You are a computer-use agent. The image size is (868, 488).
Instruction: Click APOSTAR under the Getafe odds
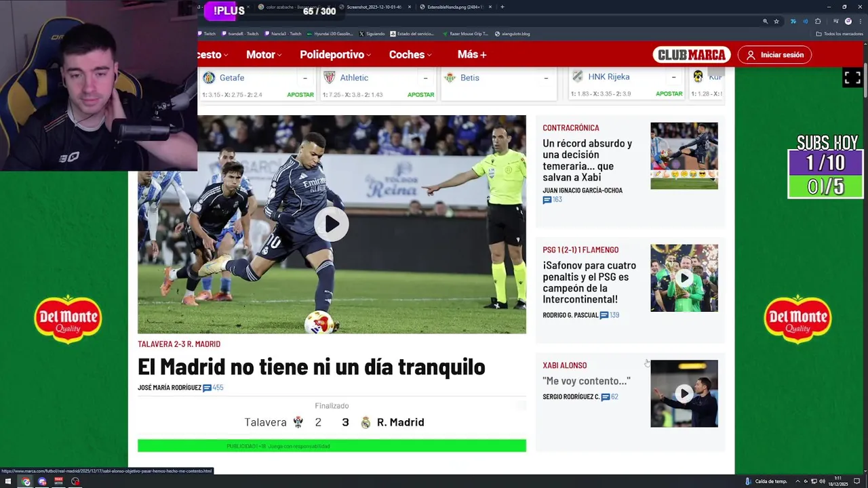click(x=300, y=95)
